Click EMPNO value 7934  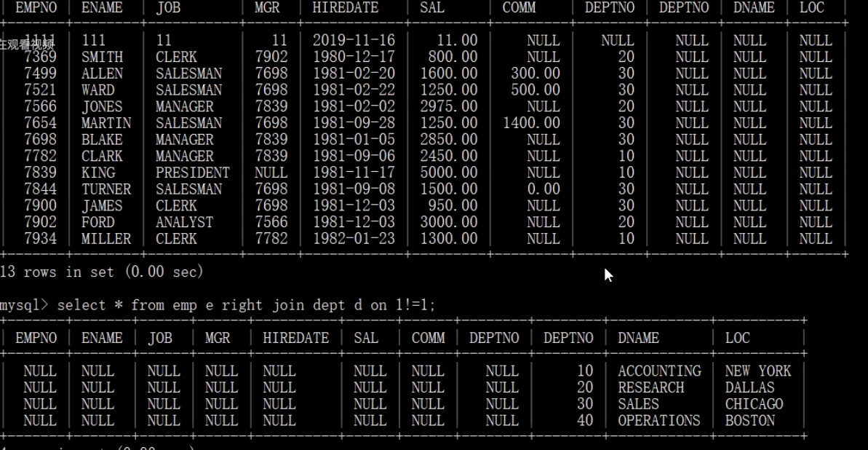coord(41,239)
